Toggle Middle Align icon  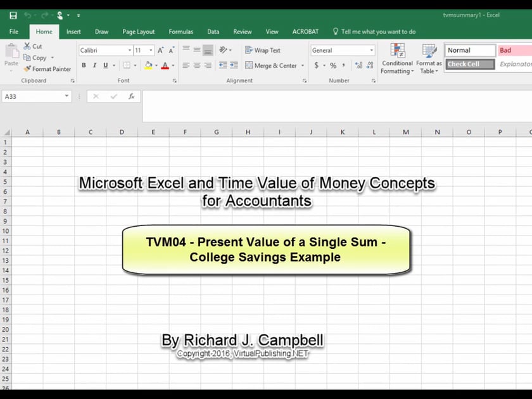(197, 50)
